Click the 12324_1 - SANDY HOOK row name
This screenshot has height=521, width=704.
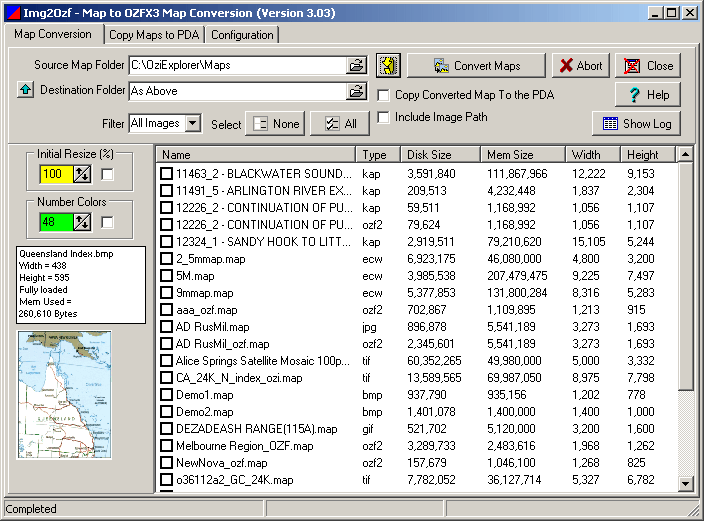tap(264, 242)
